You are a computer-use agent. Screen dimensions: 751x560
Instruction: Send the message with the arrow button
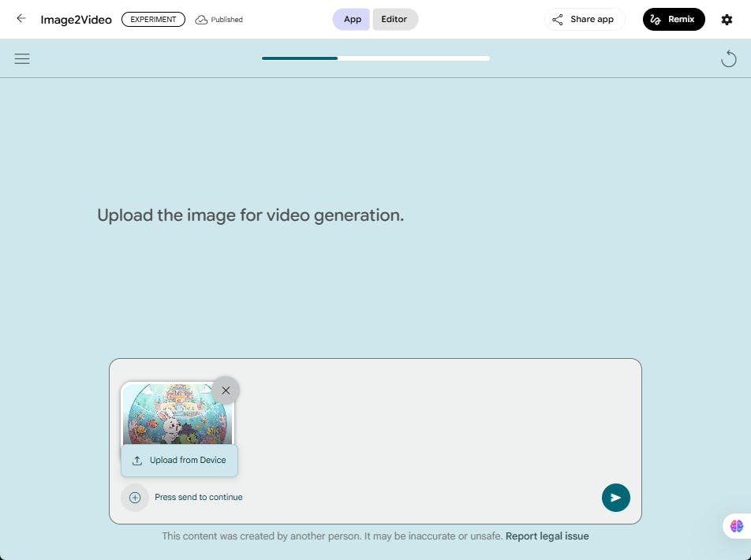click(615, 498)
